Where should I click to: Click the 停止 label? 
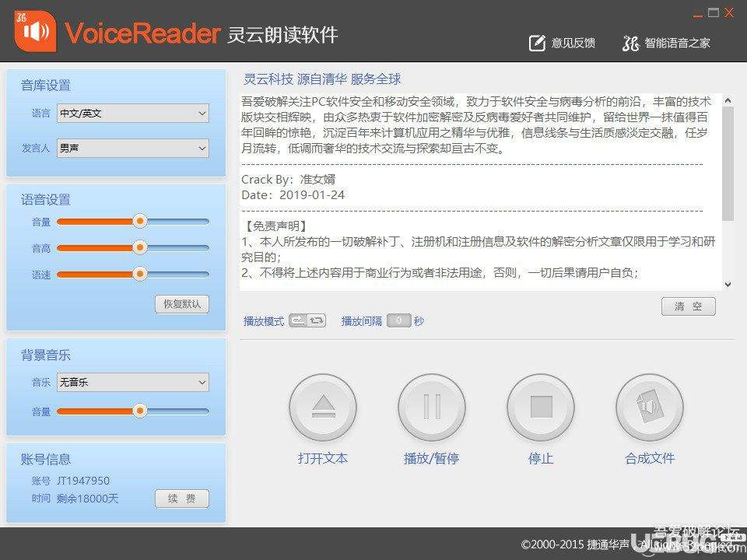pyautogui.click(x=541, y=458)
